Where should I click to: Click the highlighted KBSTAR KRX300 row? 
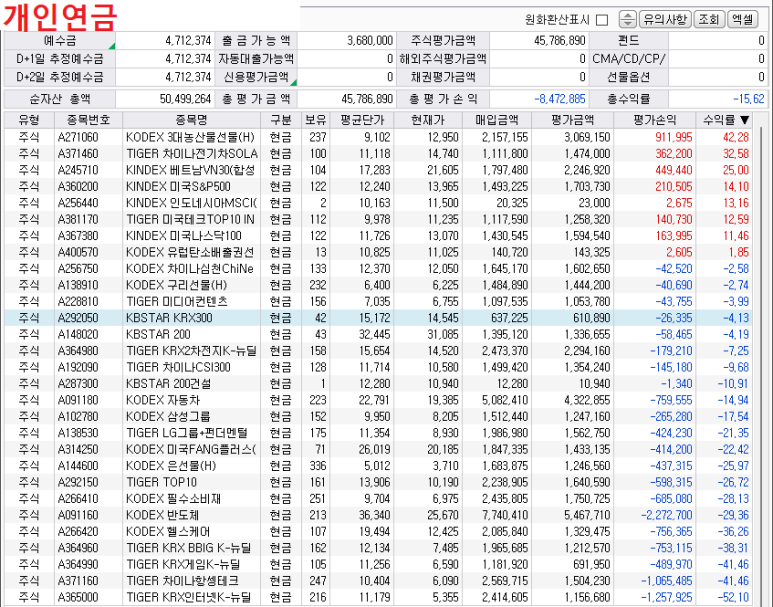[x=380, y=318]
